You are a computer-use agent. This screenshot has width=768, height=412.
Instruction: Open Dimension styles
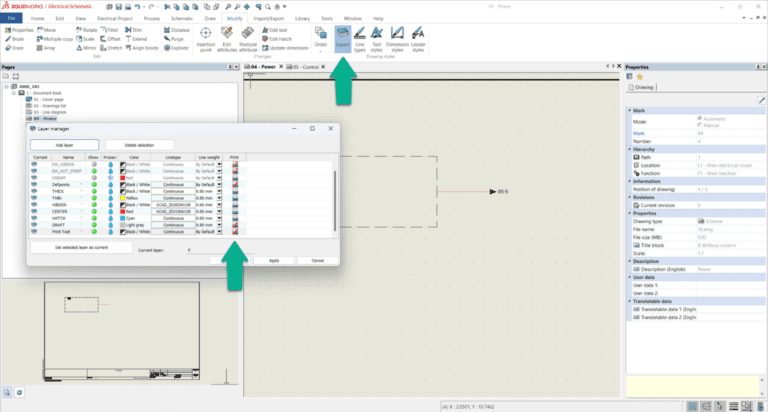pos(397,39)
